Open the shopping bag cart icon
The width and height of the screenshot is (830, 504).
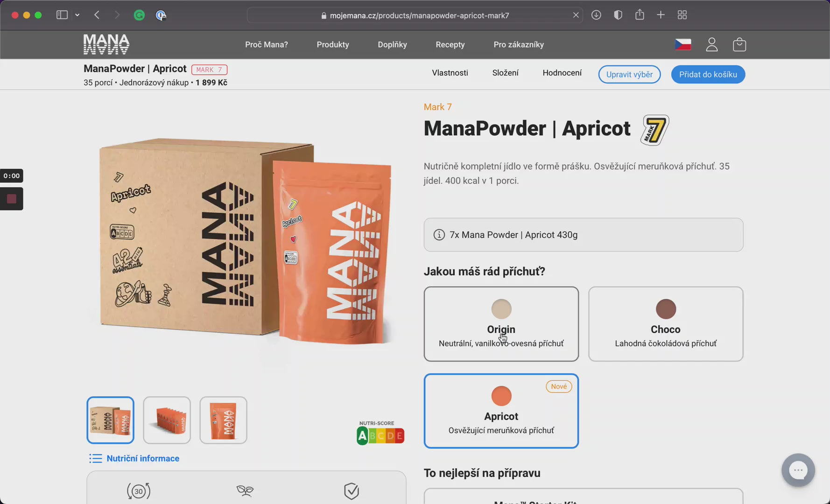click(739, 45)
